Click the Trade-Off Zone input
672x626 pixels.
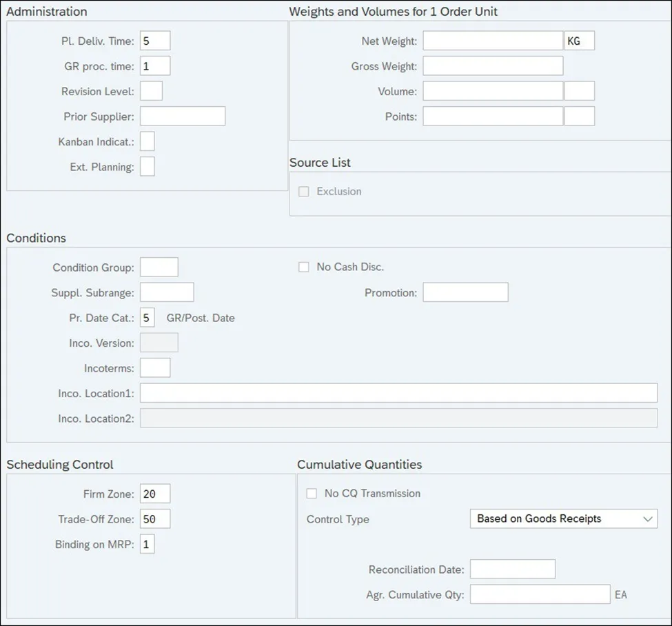[154, 519]
